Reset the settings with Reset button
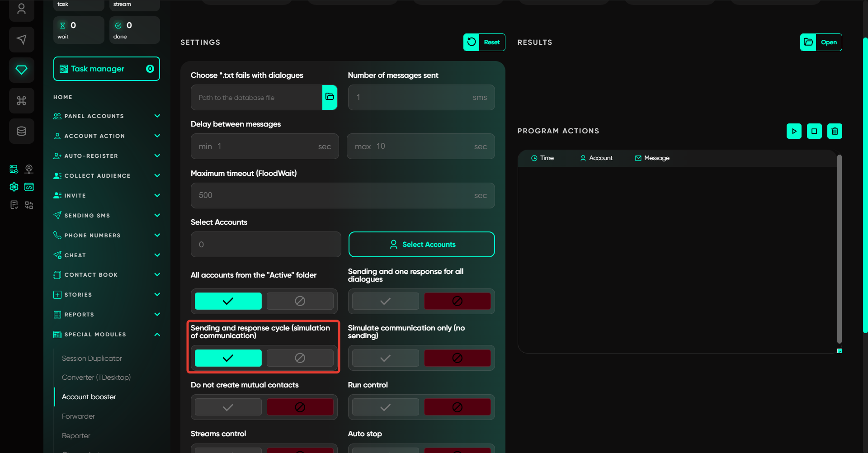This screenshot has width=868, height=453. [x=484, y=42]
